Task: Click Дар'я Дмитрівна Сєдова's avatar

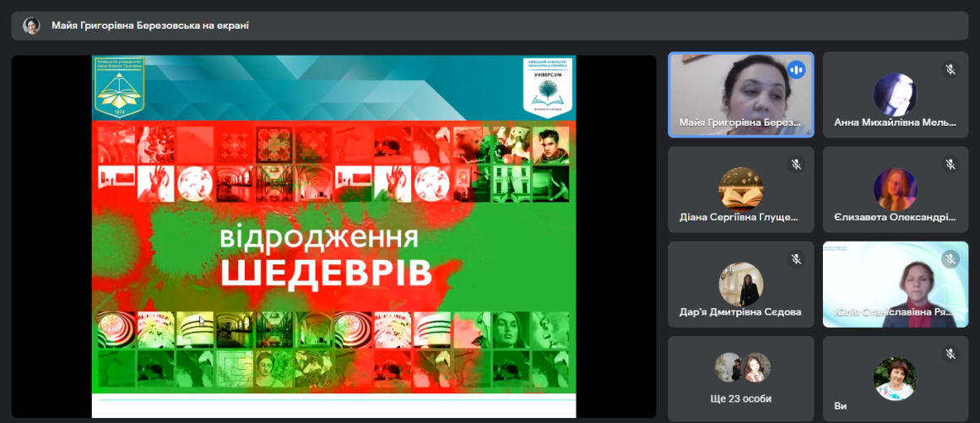Action: point(740,285)
